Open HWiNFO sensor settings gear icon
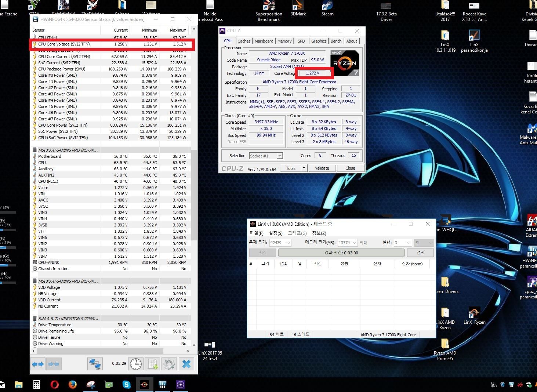 coord(169,364)
